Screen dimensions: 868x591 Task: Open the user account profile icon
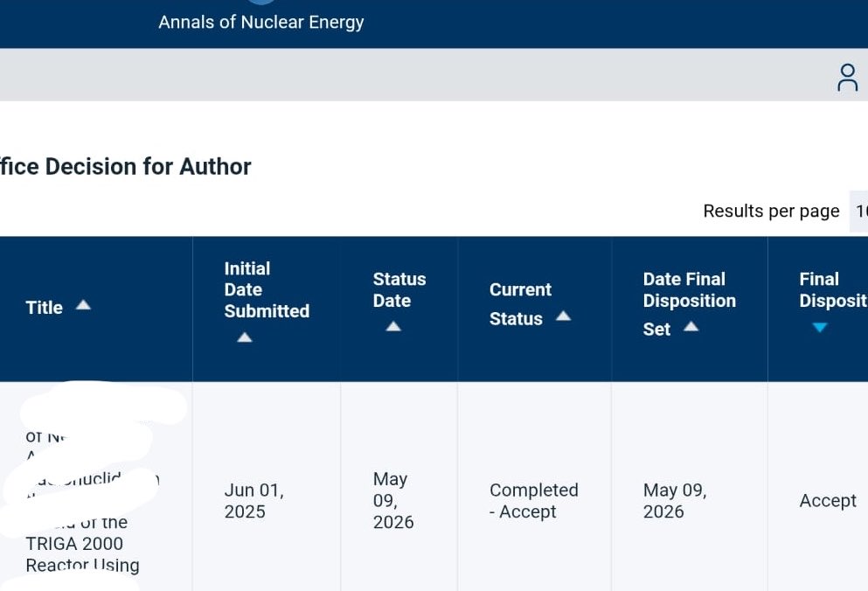click(x=847, y=78)
